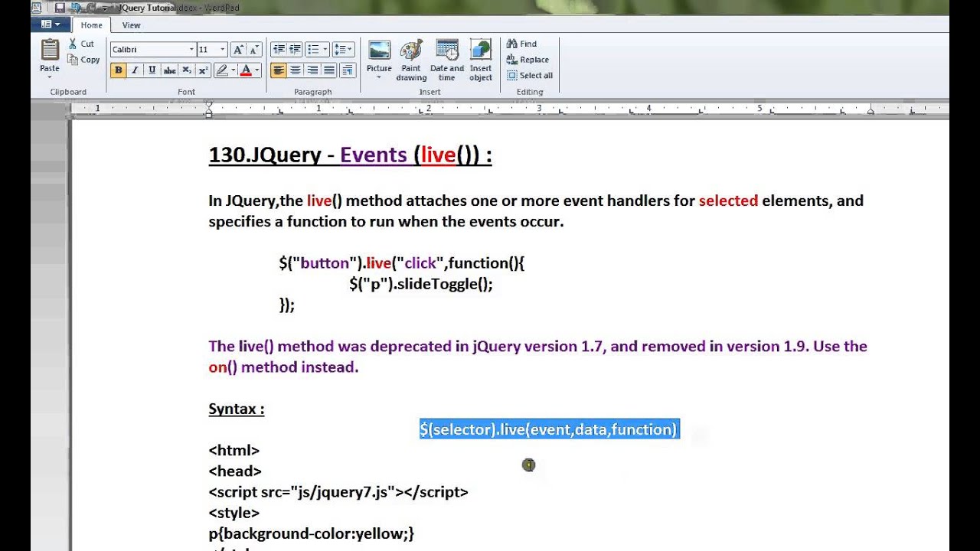Decrease paragraph indent
This screenshot has width=980, height=551.
click(x=278, y=49)
